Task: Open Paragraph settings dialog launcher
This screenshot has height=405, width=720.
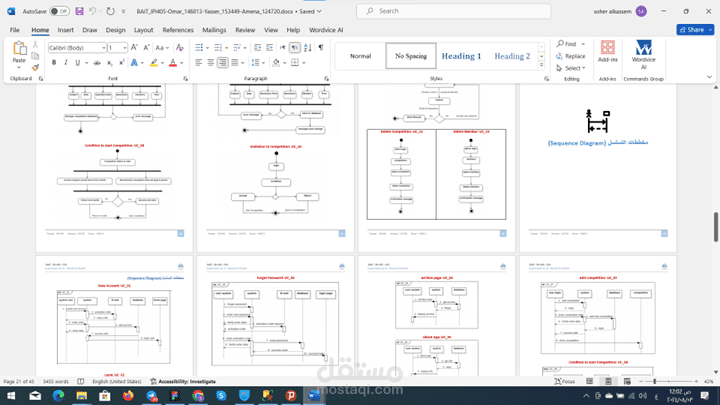Action: 326,79
